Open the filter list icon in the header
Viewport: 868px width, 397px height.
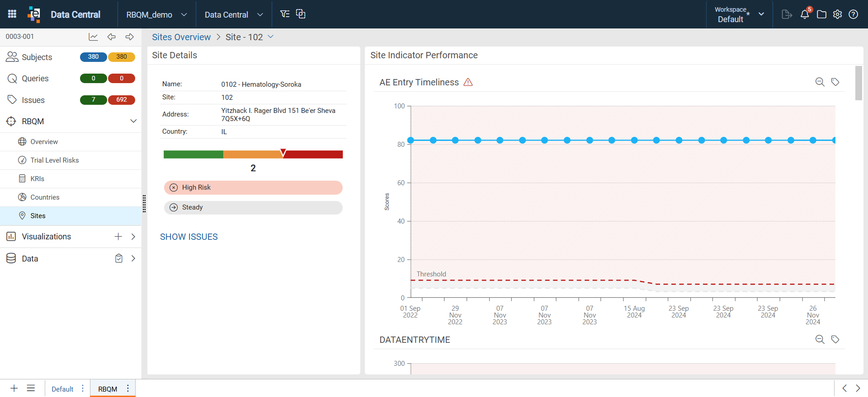(285, 14)
